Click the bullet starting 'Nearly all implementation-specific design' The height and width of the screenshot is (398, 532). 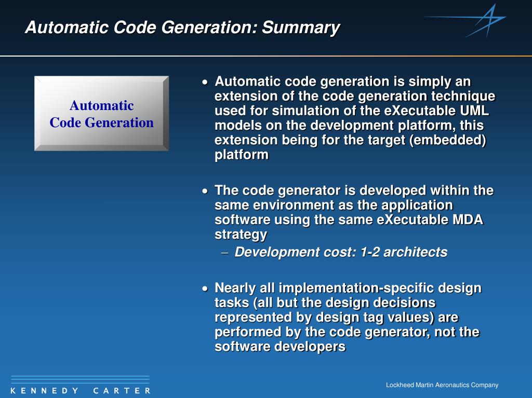(x=348, y=318)
